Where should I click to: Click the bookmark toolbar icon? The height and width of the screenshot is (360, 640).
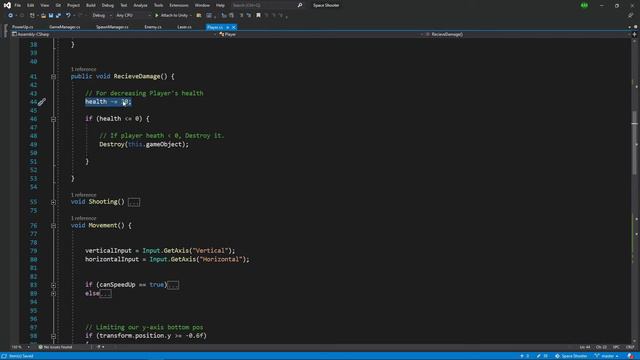coord(258,16)
